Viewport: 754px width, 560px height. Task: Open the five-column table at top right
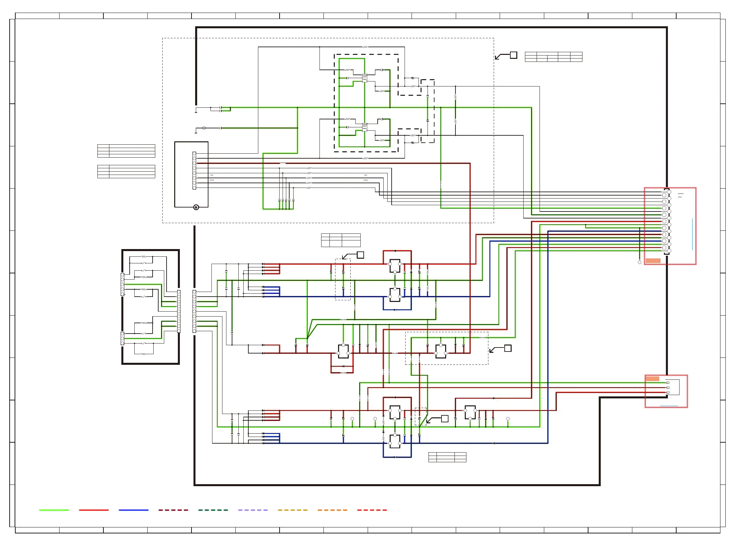click(554, 57)
